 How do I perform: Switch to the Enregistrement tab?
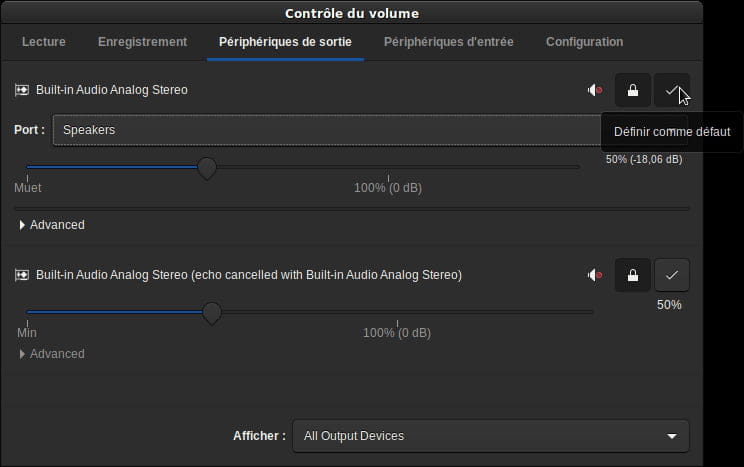142,42
